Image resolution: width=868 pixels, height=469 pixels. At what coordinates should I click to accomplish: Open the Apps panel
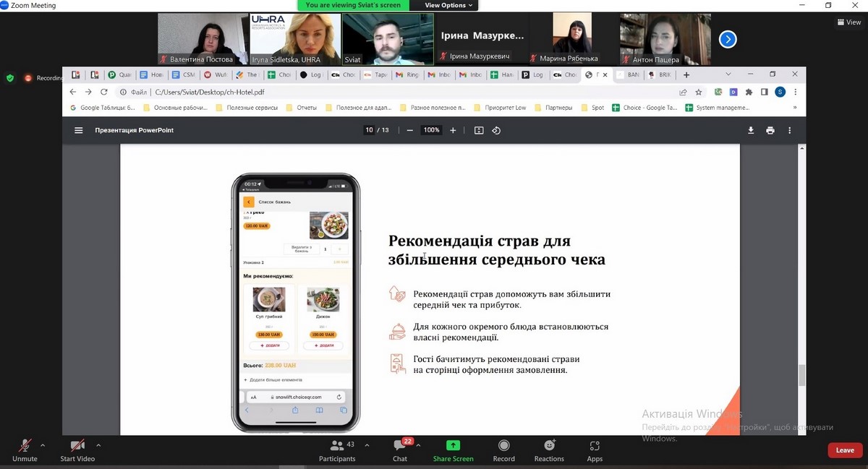(595, 450)
